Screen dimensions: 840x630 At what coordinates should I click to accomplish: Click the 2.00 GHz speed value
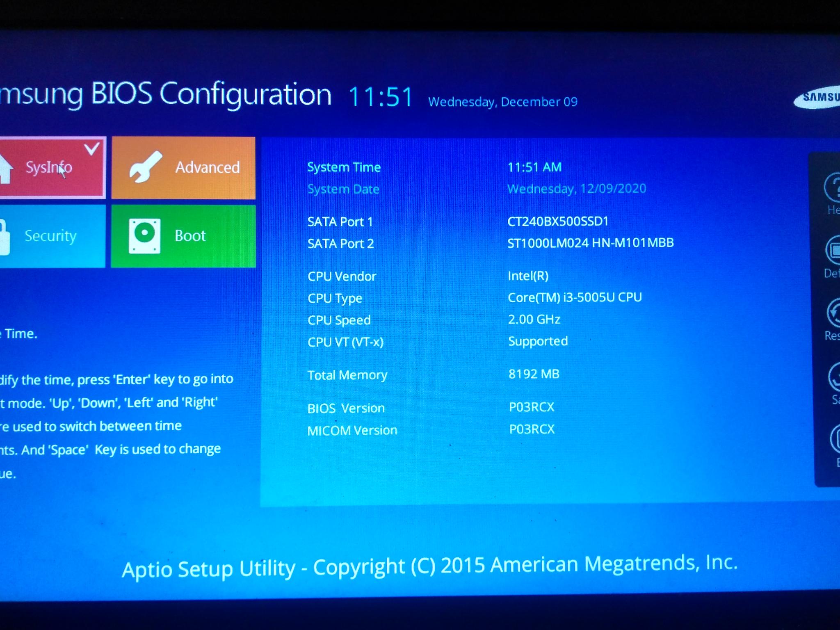534,319
